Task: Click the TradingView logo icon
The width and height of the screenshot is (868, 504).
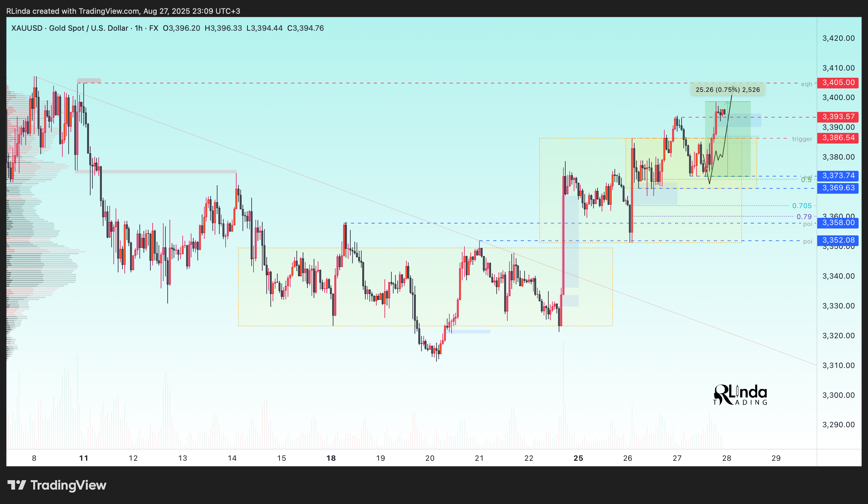Action: coord(17,485)
